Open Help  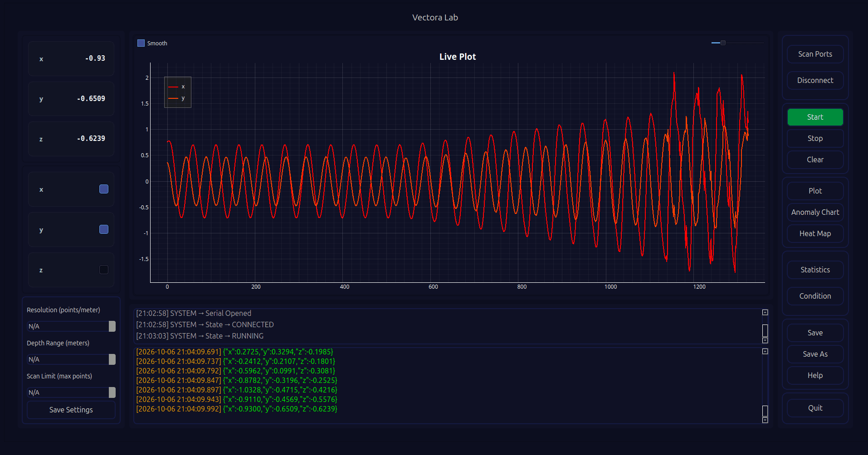pyautogui.click(x=815, y=375)
